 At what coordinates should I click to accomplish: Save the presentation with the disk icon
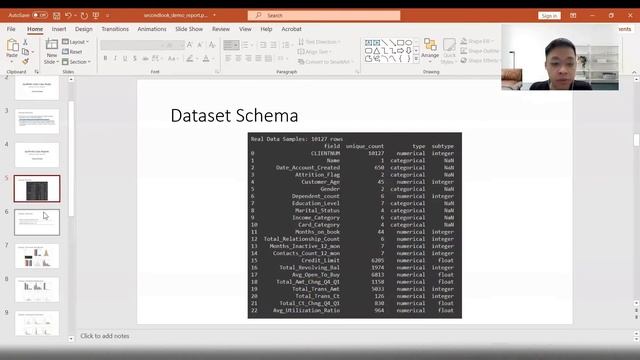click(x=57, y=16)
